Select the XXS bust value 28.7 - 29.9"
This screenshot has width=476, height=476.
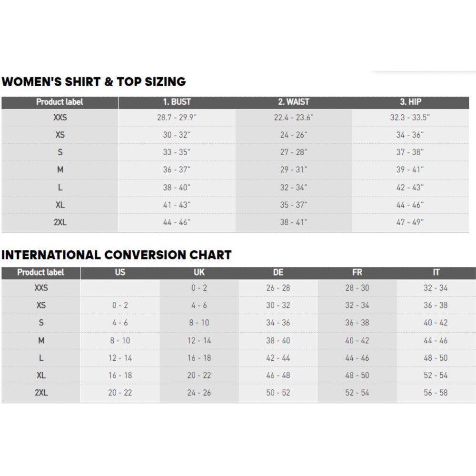(x=177, y=118)
